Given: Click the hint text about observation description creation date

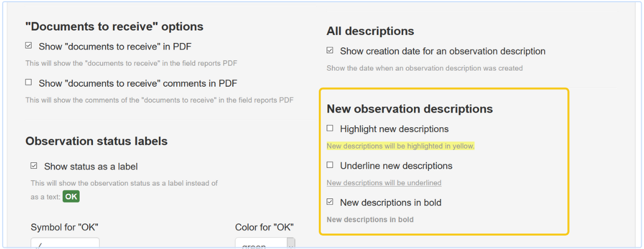Looking at the screenshot, I should coord(424,68).
